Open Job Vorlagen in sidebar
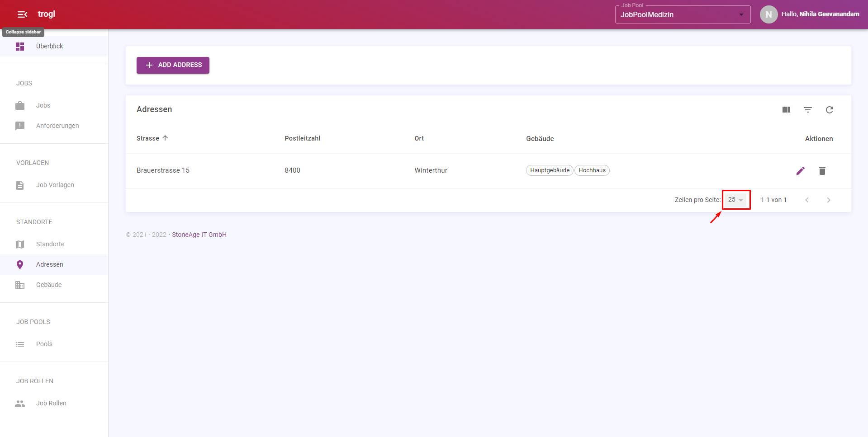This screenshot has height=437, width=868. [54, 185]
